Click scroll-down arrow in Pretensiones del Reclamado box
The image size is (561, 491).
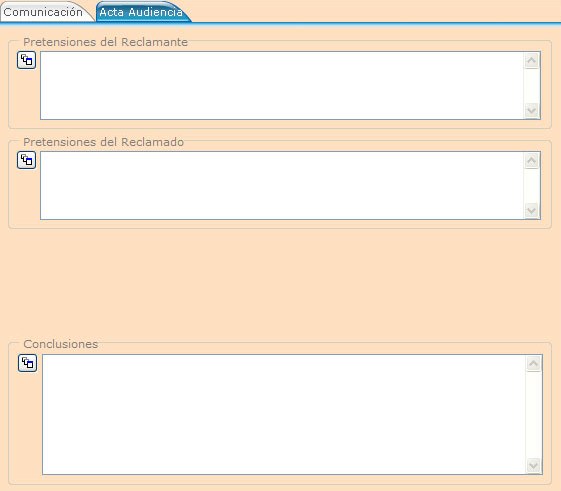coord(532,210)
